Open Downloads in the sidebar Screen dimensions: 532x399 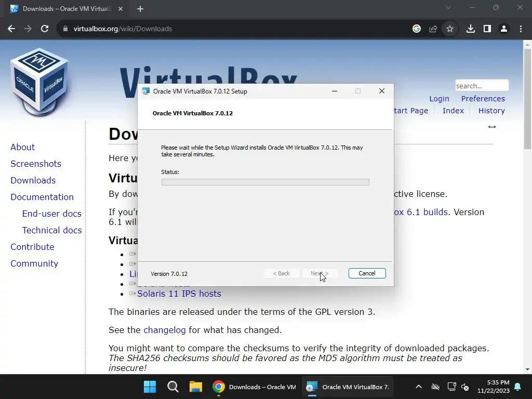tap(33, 180)
